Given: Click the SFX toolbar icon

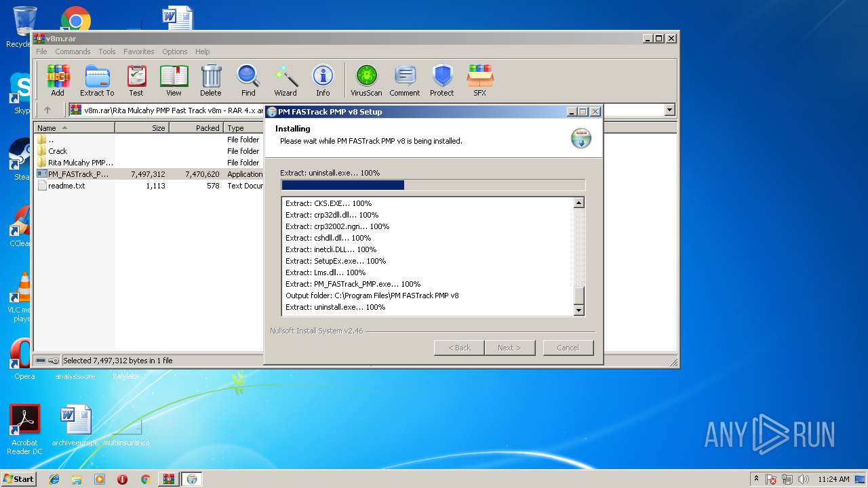Looking at the screenshot, I should click(479, 81).
